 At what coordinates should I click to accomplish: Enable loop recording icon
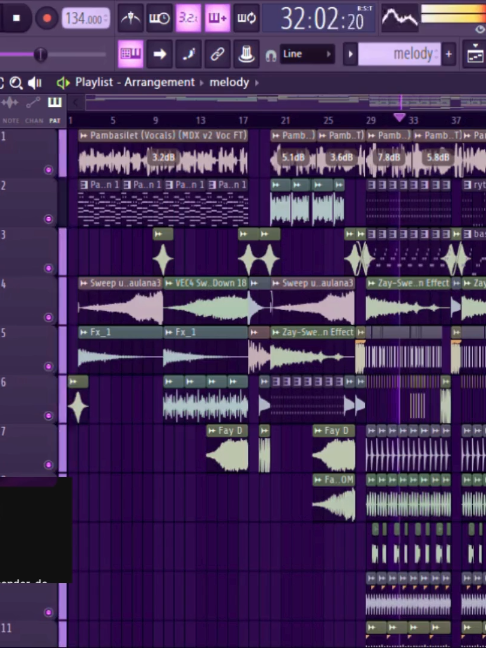pyautogui.click(x=246, y=18)
